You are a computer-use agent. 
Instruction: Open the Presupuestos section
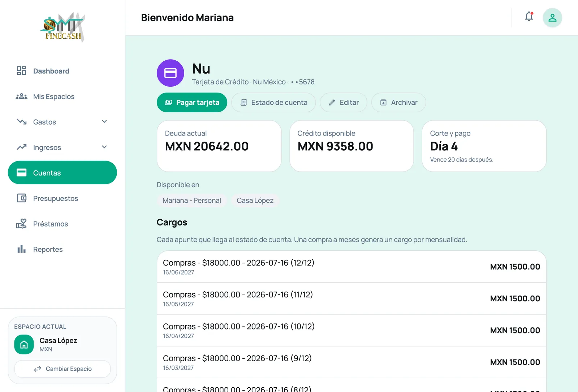62,198
